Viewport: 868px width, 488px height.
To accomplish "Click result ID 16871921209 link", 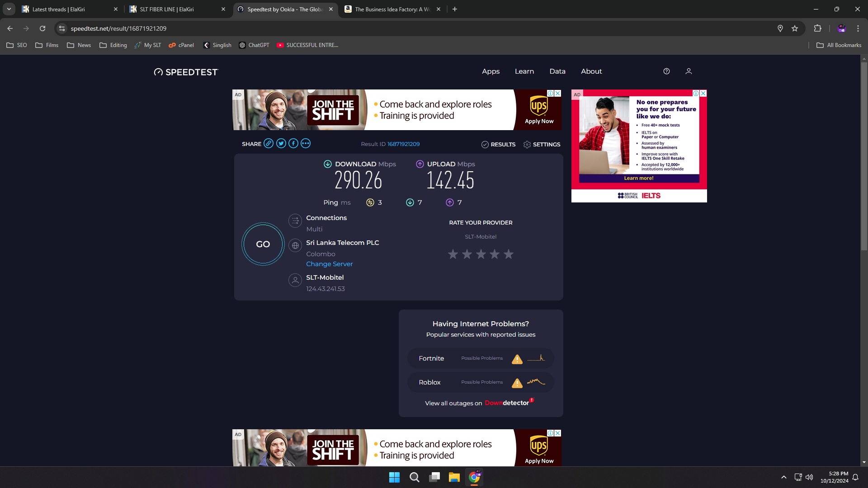I will [x=403, y=144].
